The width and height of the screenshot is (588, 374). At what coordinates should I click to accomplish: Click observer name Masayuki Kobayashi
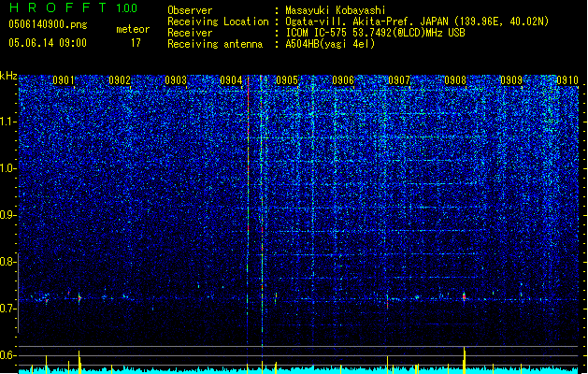[x=336, y=10]
